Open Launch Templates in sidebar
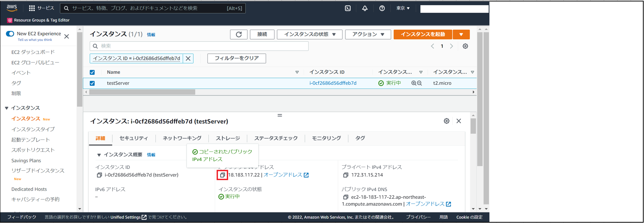This screenshot has width=644, height=223. [30, 140]
